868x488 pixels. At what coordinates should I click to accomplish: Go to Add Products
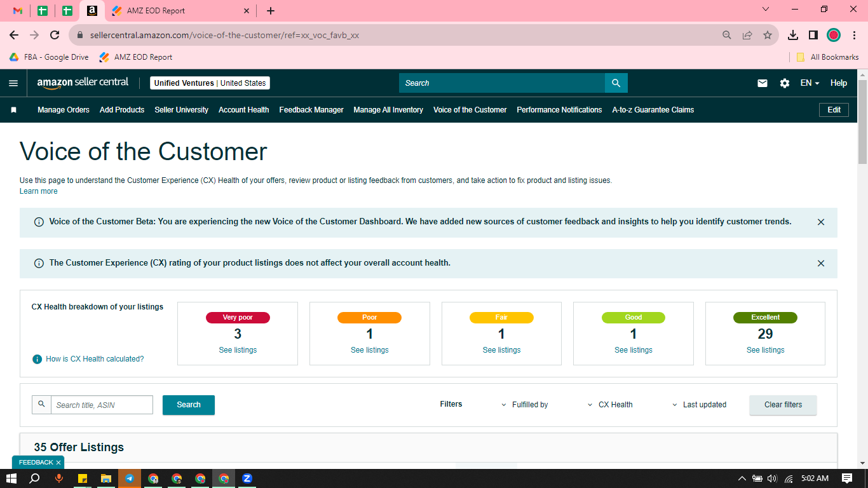click(122, 110)
